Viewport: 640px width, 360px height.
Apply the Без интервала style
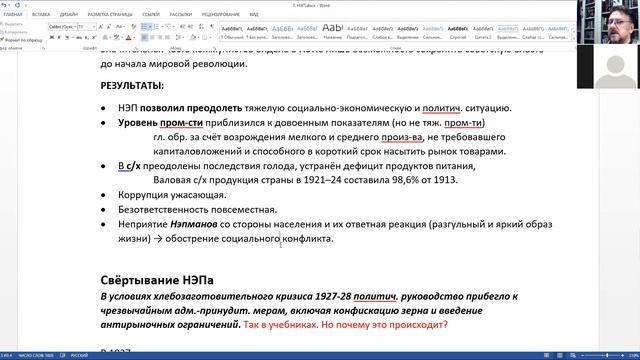[257, 33]
